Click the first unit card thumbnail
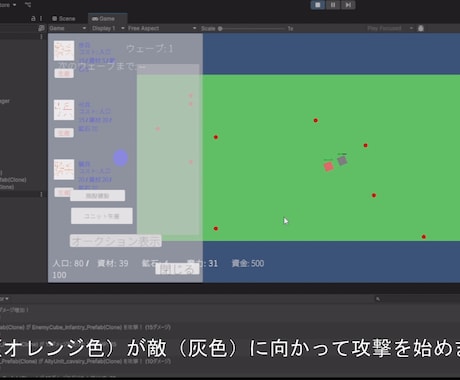Screen dimensions: 460x380 pos(64,51)
